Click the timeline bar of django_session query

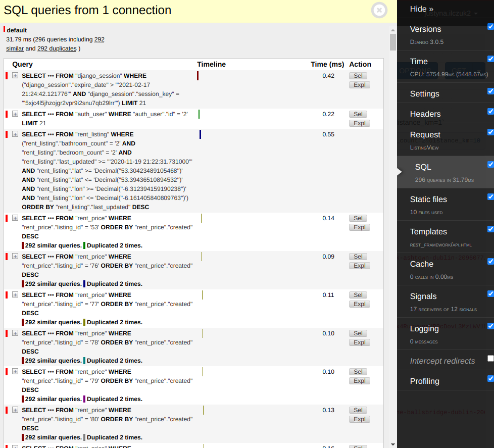click(197, 76)
